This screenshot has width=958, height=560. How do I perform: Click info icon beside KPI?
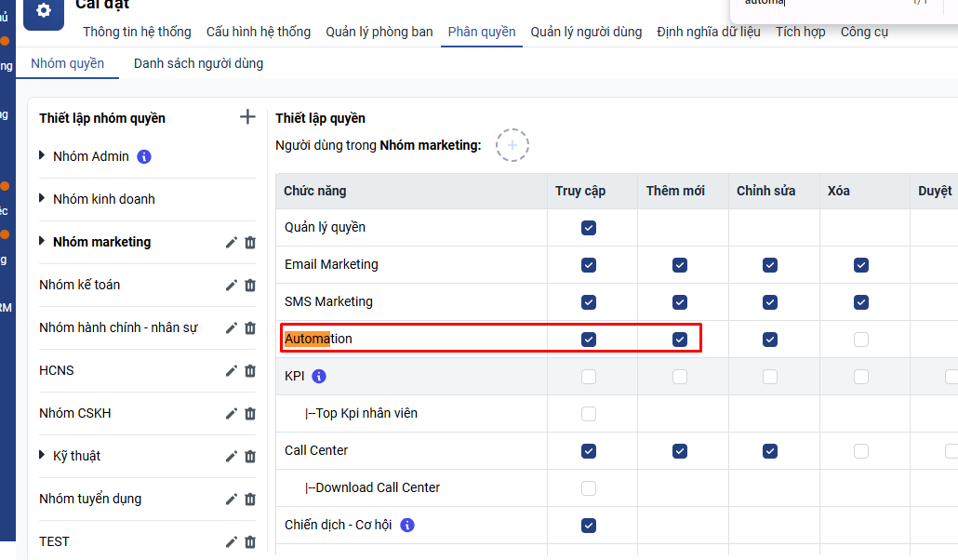(x=319, y=377)
